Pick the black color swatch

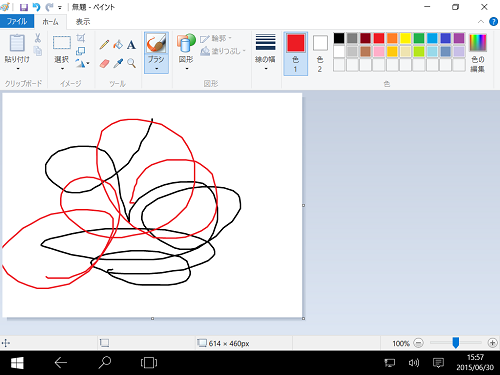pyautogui.click(x=339, y=38)
